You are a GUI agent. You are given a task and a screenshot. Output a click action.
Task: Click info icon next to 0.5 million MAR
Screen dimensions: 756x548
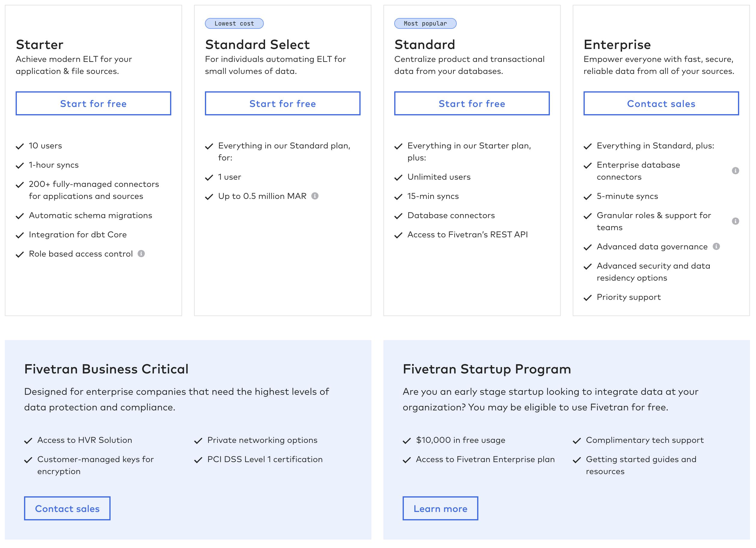(315, 196)
